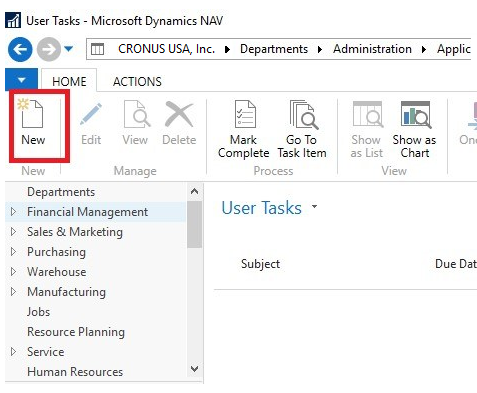This screenshot has width=477, height=393.
Task: Select Resource Planning in navigation
Action: point(76,332)
